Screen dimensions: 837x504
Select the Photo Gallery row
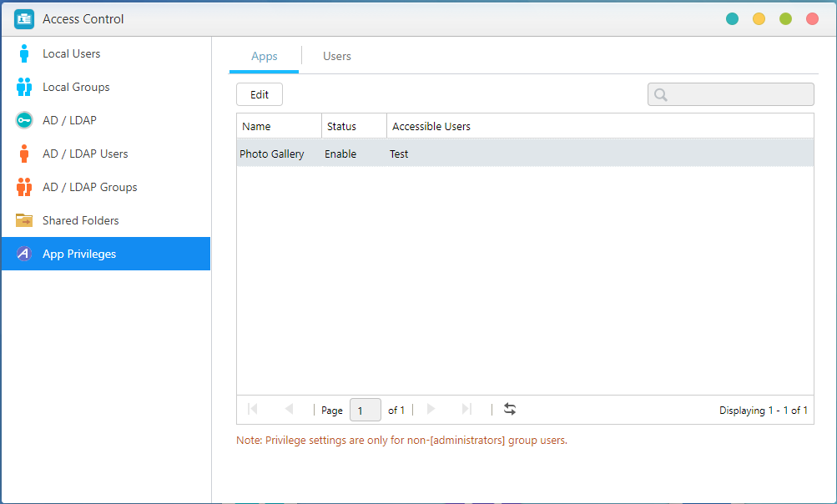(525, 153)
